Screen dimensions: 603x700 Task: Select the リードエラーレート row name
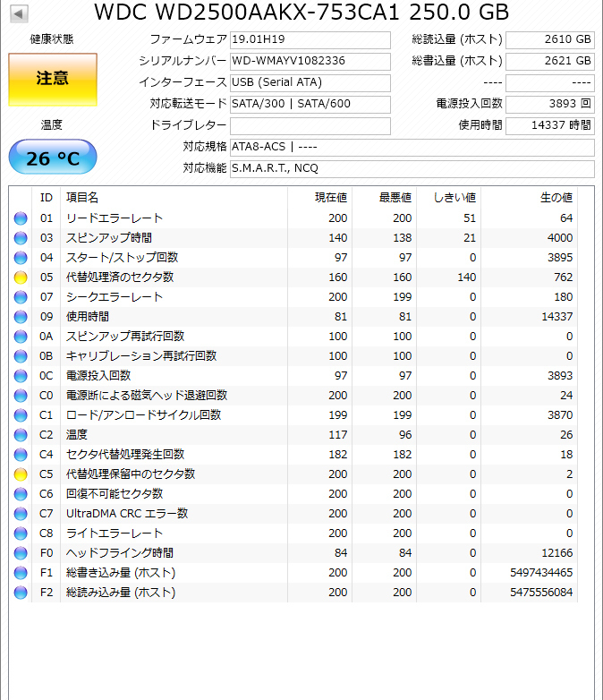115,218
